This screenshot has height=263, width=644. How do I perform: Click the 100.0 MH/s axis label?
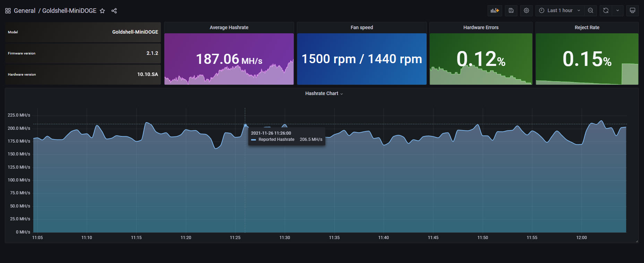(19, 180)
